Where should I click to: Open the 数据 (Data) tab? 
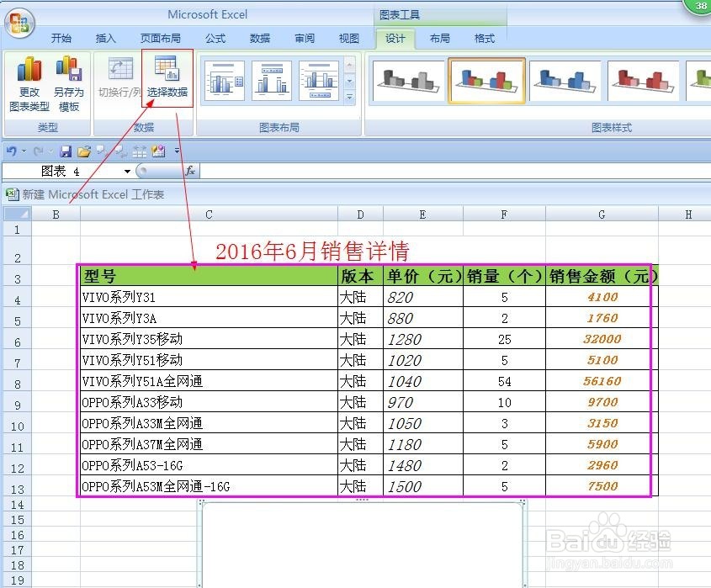(x=260, y=39)
